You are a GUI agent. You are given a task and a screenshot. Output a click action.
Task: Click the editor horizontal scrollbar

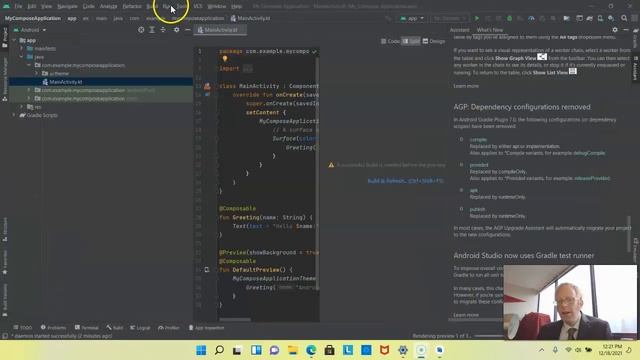pos(235,320)
